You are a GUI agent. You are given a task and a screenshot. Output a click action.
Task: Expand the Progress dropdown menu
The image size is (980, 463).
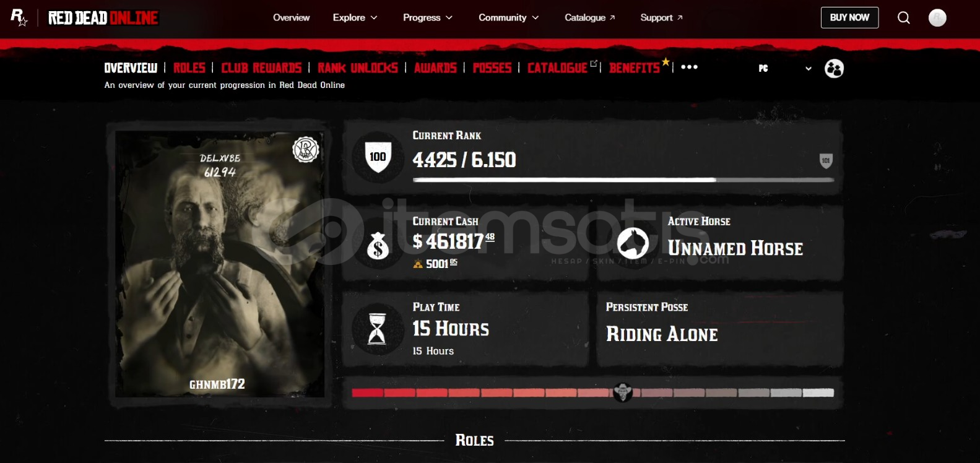tap(428, 17)
